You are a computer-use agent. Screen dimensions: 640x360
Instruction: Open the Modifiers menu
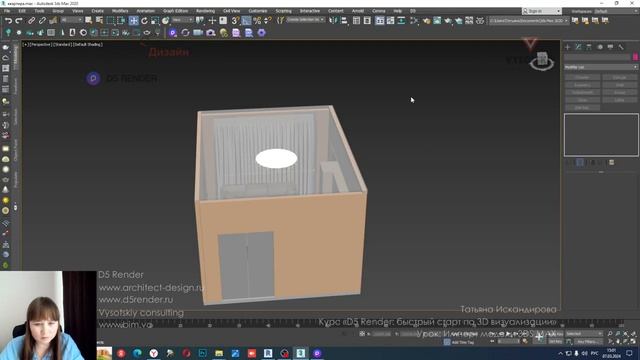[x=120, y=11]
